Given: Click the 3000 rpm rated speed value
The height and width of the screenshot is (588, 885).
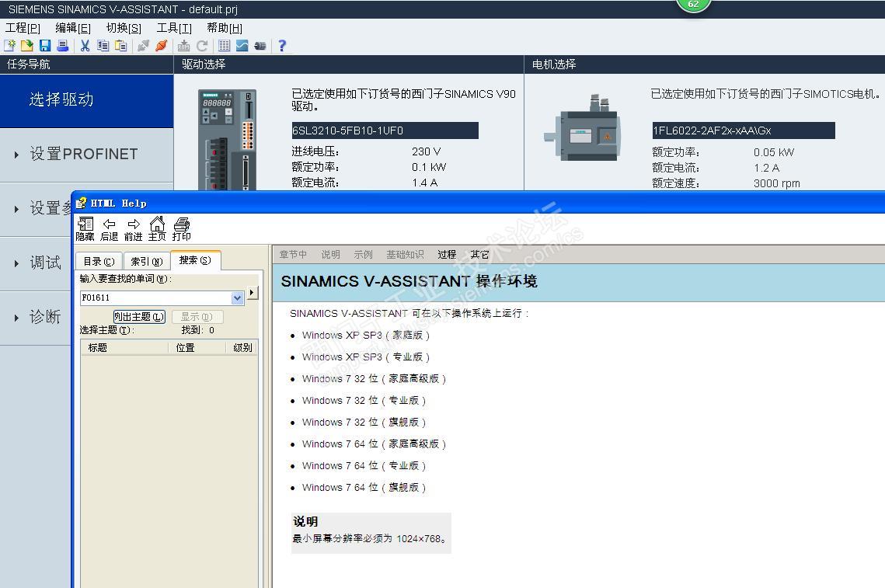Looking at the screenshot, I should click(777, 183).
